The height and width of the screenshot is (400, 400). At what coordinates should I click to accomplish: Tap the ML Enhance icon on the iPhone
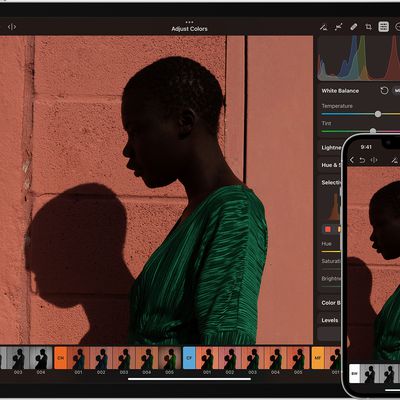[395, 160]
